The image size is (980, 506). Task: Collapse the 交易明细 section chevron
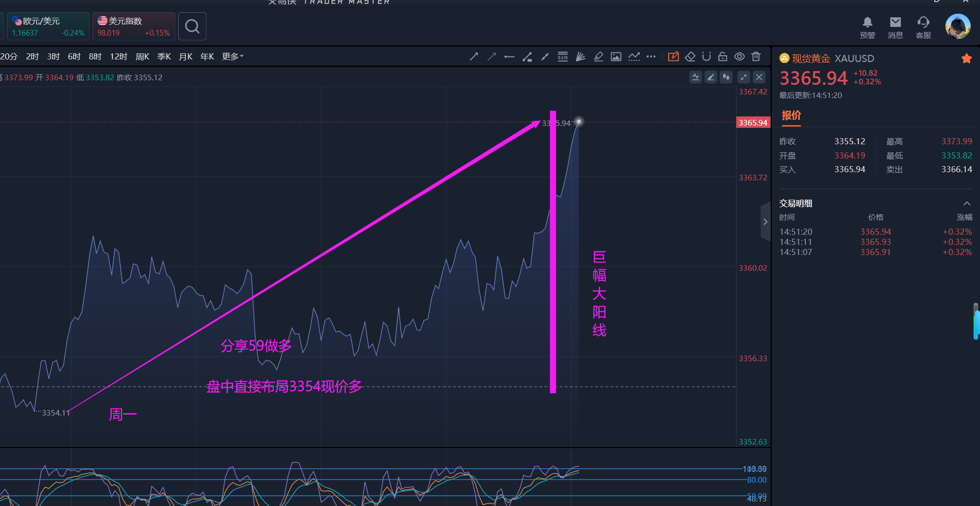coord(967,203)
